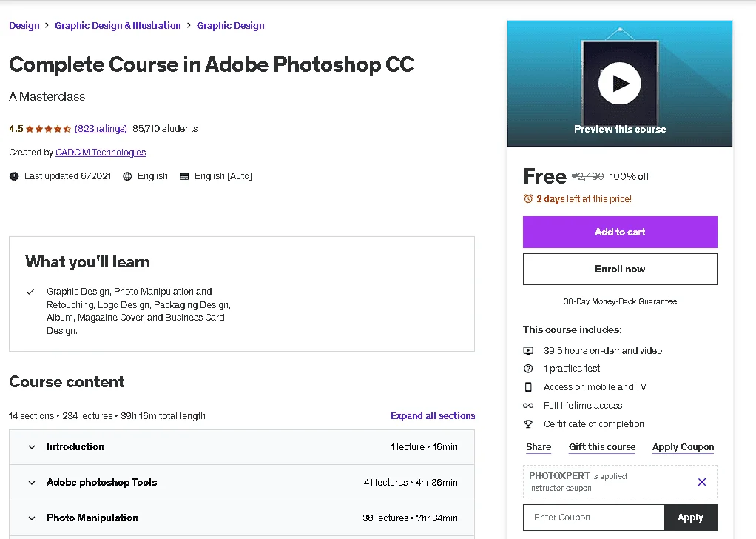
Task: Click the 1 lecture • 16min text
Action: point(424,447)
